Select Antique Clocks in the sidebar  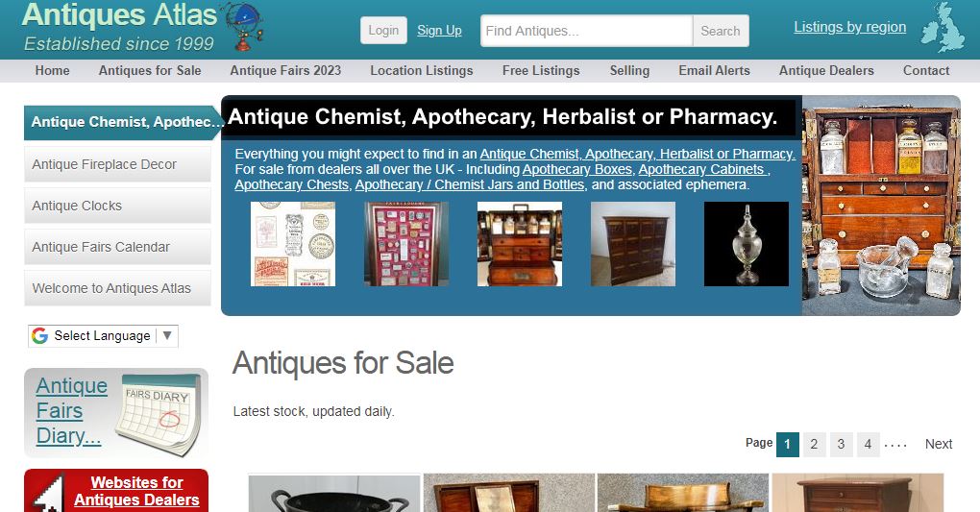click(x=117, y=206)
